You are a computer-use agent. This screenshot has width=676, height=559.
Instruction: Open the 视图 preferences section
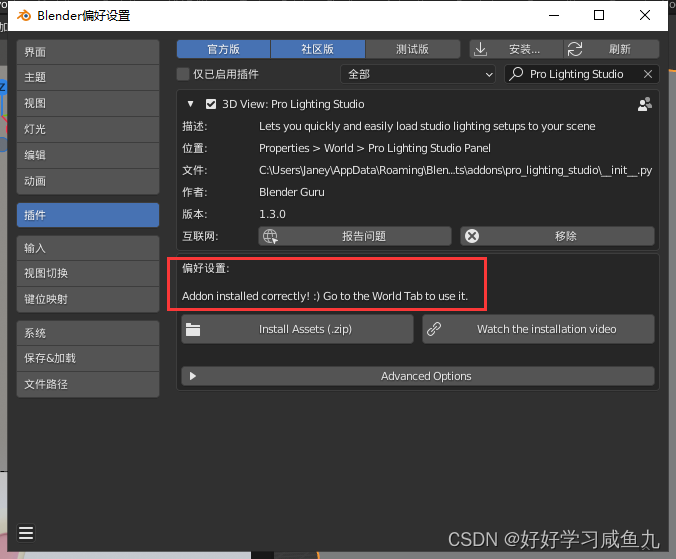coord(88,103)
